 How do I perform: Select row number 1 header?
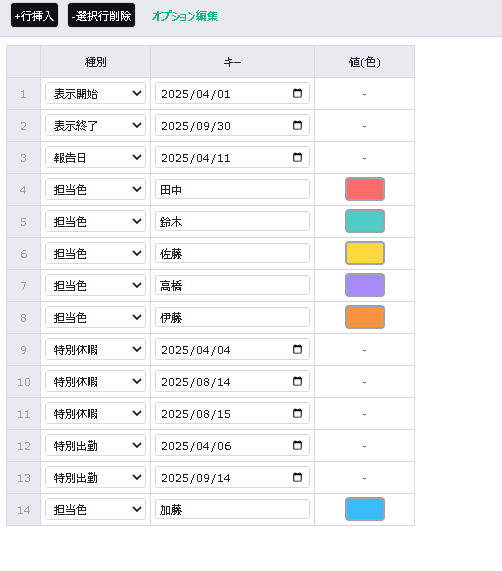click(x=23, y=94)
